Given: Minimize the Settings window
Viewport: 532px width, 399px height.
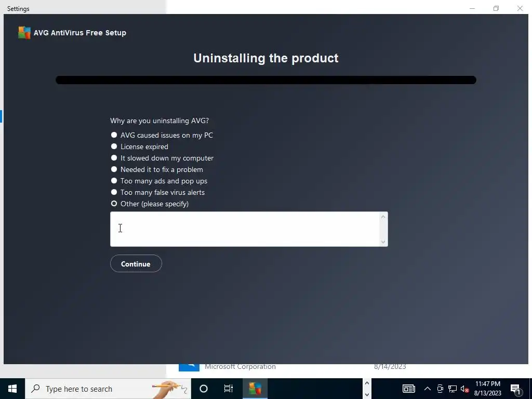Looking at the screenshot, I should coord(472,8).
